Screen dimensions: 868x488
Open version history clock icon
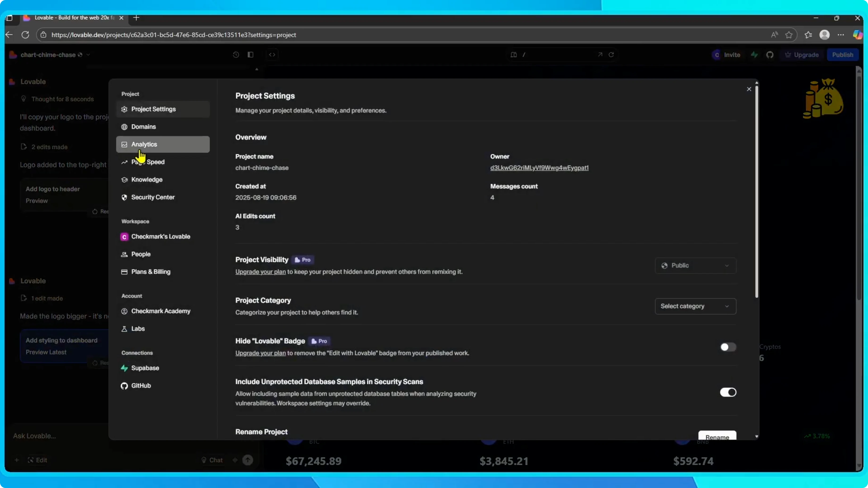click(236, 54)
